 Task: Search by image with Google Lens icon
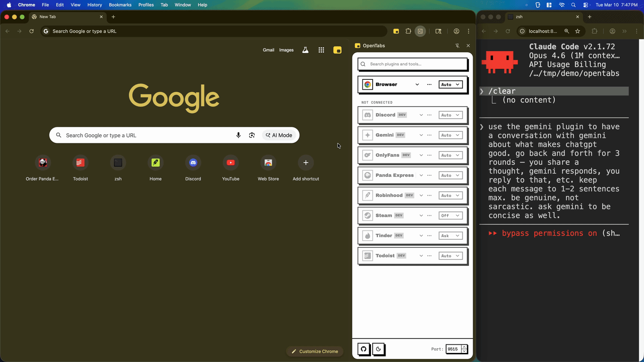click(252, 135)
